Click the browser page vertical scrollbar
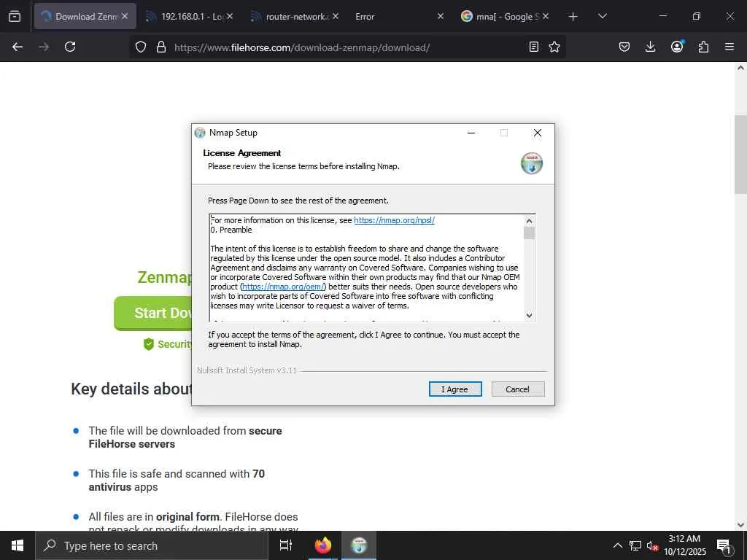 [x=740, y=154]
